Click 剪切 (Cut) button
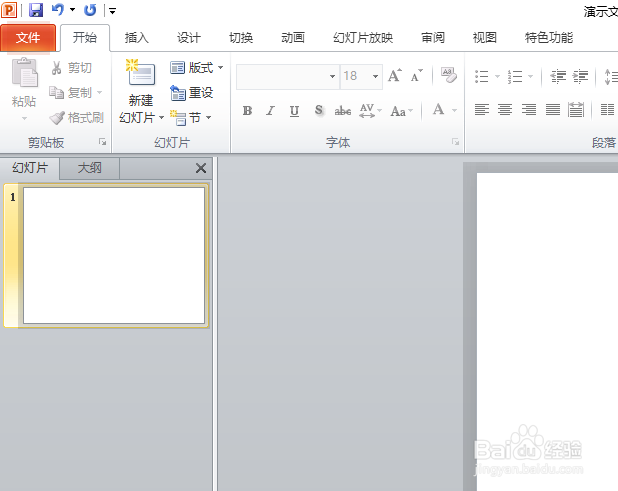The image size is (618, 491). (71, 68)
